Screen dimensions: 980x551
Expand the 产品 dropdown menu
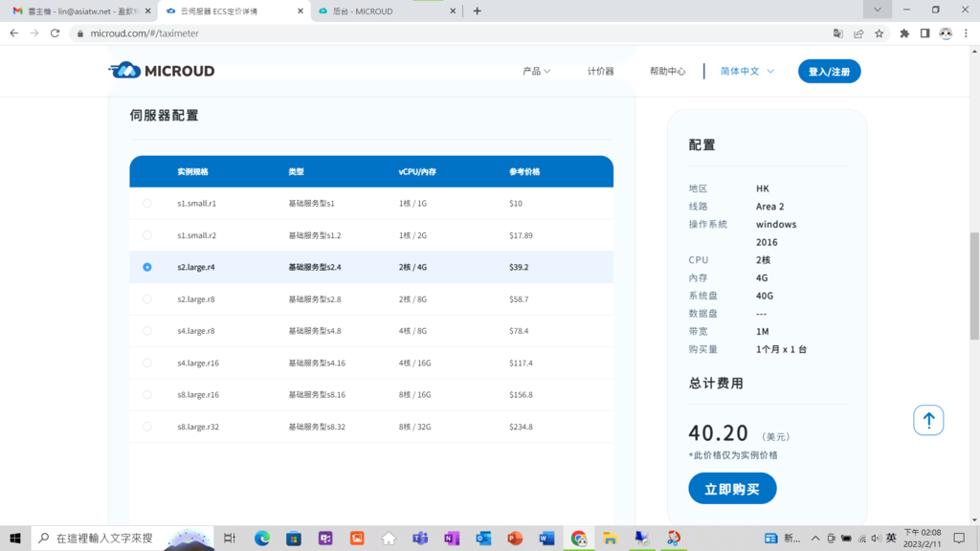pyautogui.click(x=536, y=71)
